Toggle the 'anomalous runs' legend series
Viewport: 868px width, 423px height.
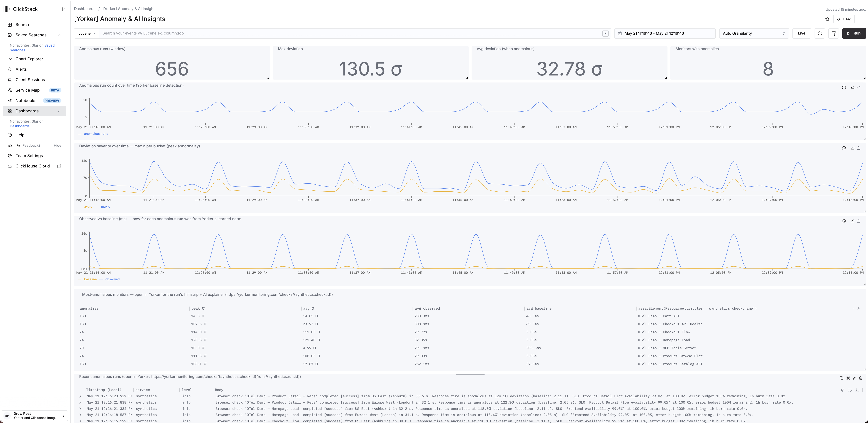(x=93, y=134)
